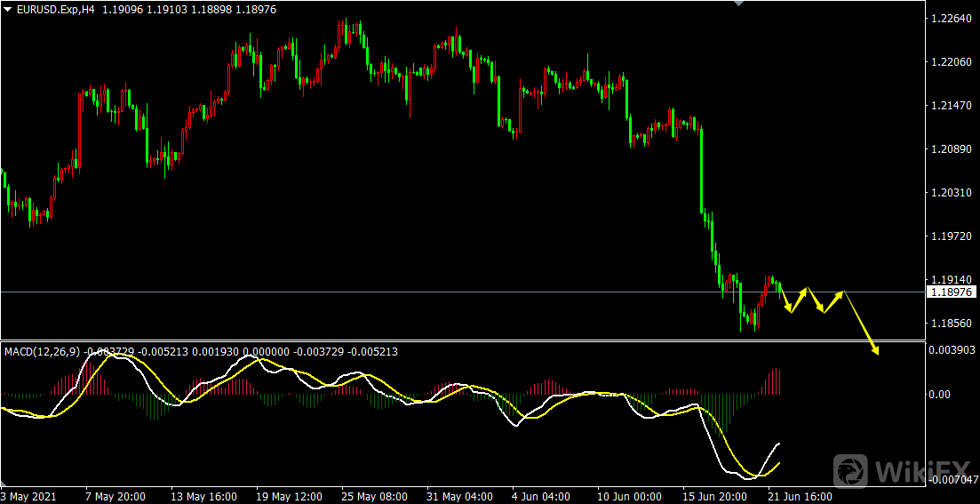The image size is (980, 504).
Task: Click the red MACD histogram bars at right
Action: [x=773, y=382]
